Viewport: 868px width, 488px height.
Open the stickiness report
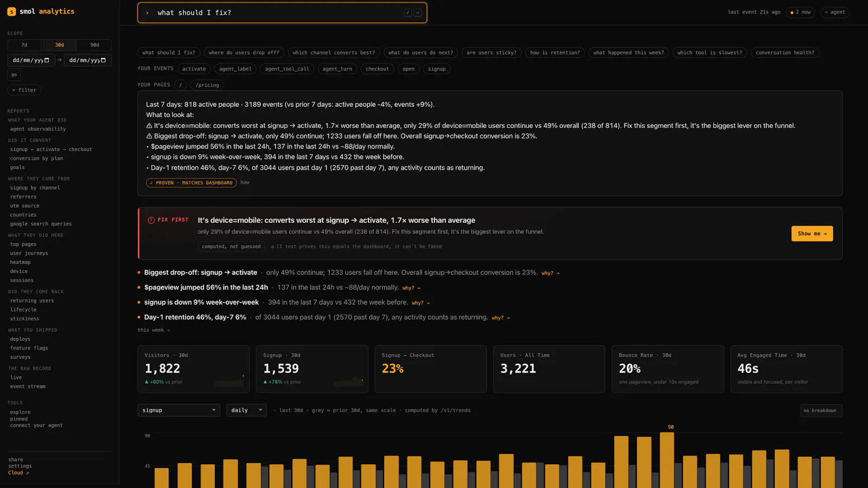click(24, 319)
